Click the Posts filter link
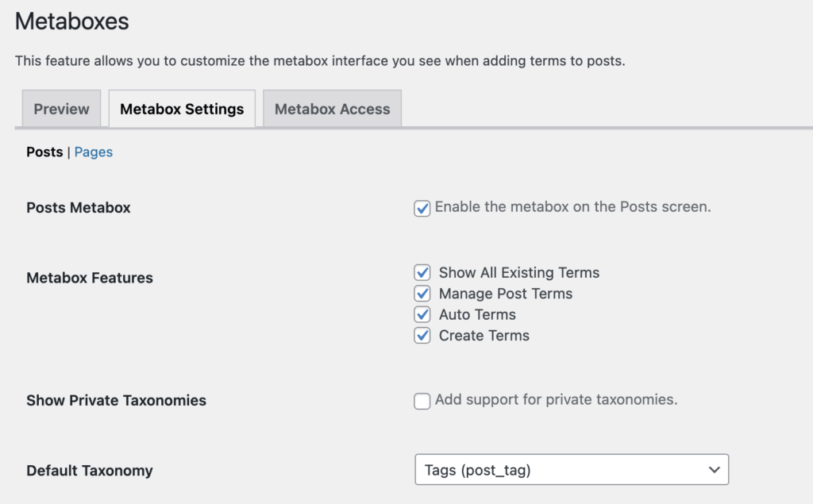This screenshot has width=813, height=504. (44, 152)
